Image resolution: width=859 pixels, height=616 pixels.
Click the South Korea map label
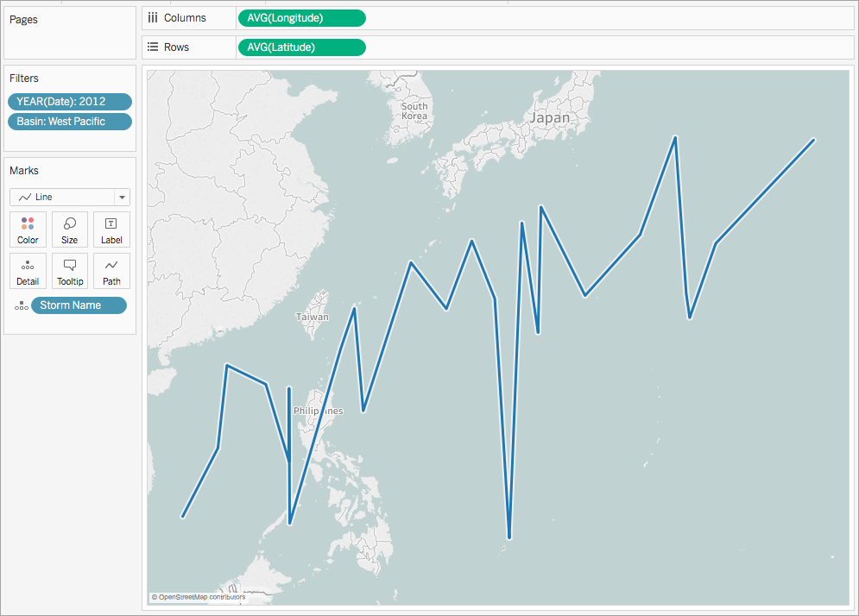coord(414,111)
